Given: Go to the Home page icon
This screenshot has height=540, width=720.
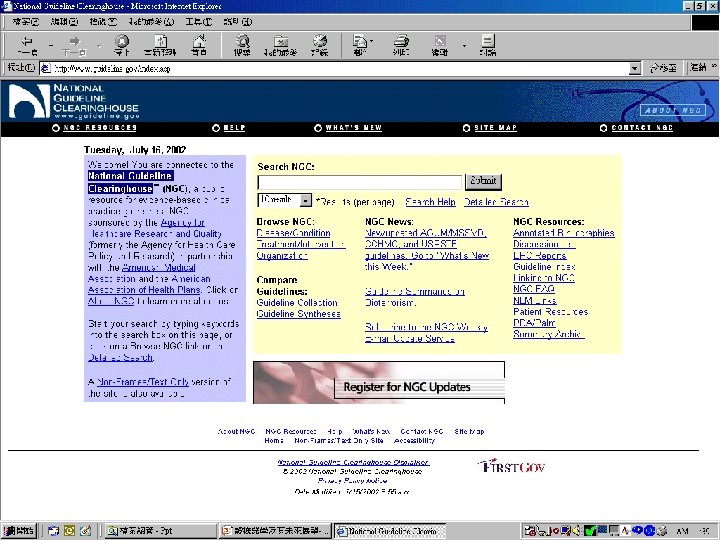Looking at the screenshot, I should [x=199, y=45].
